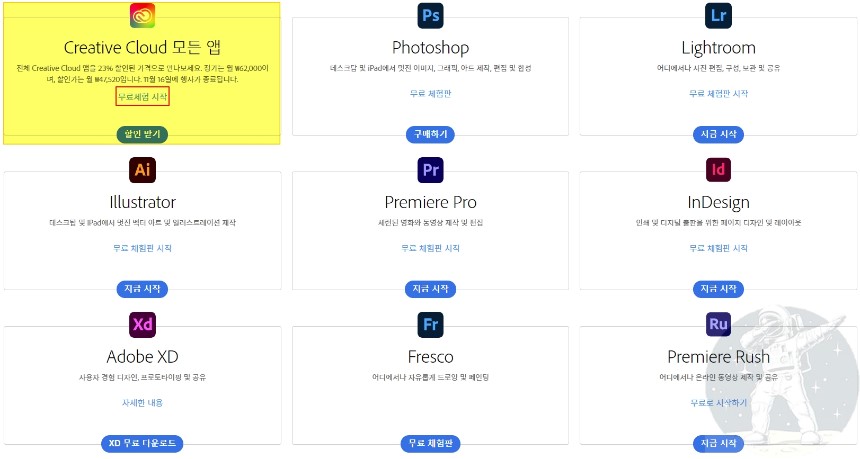Click the InDesign Id icon
The width and height of the screenshot is (860, 459).
718,169
